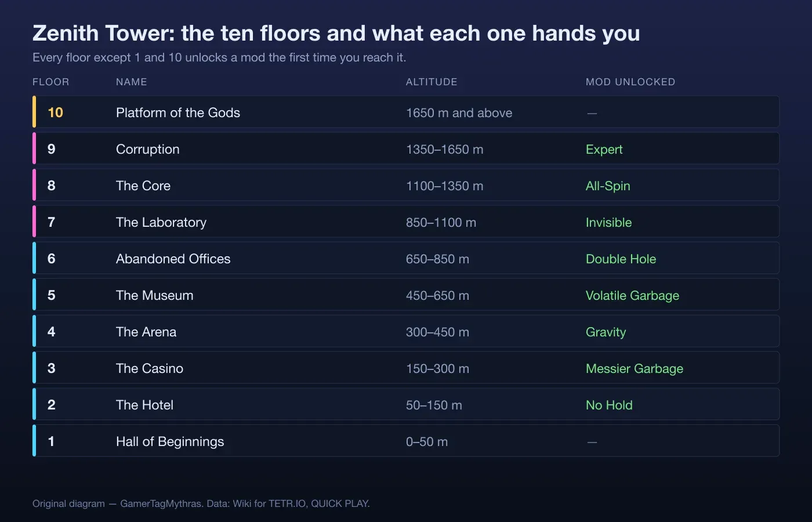Select the No Hold mod

(x=609, y=405)
